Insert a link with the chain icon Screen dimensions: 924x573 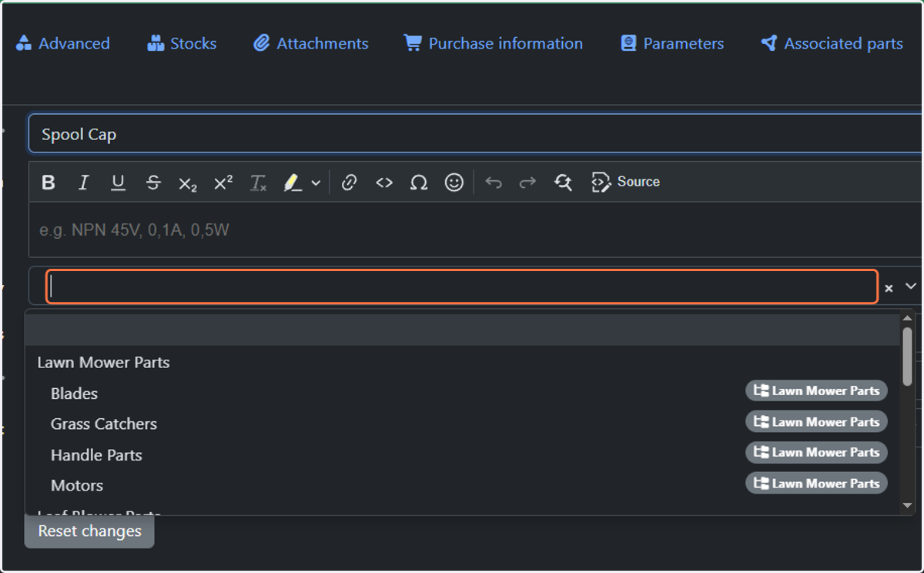pos(350,183)
